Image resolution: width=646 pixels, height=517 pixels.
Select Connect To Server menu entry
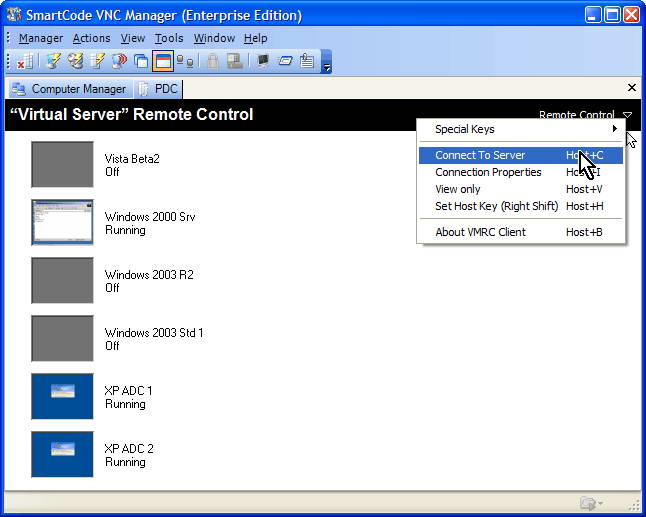tap(480, 155)
